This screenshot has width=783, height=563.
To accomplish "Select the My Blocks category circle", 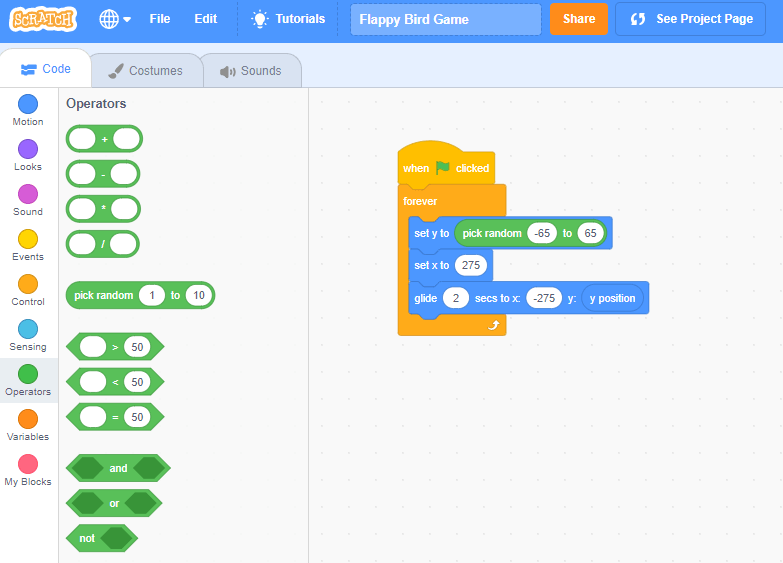I will [x=28, y=464].
